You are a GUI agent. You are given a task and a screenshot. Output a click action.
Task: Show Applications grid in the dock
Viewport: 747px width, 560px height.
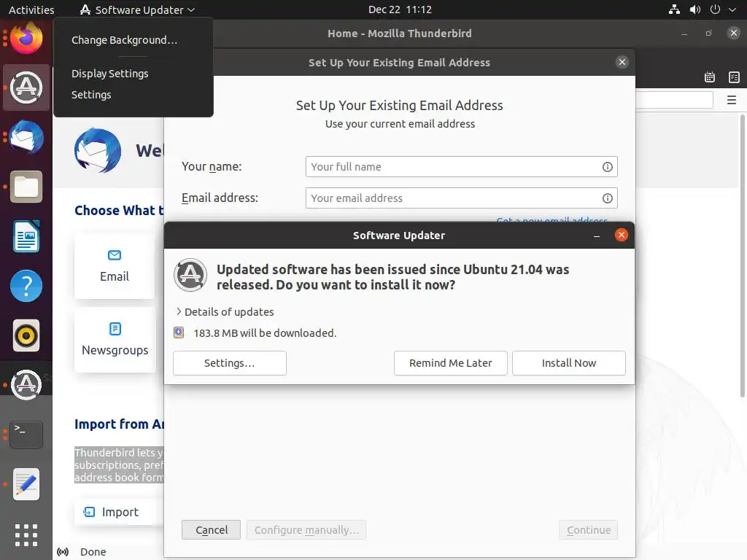click(x=26, y=534)
